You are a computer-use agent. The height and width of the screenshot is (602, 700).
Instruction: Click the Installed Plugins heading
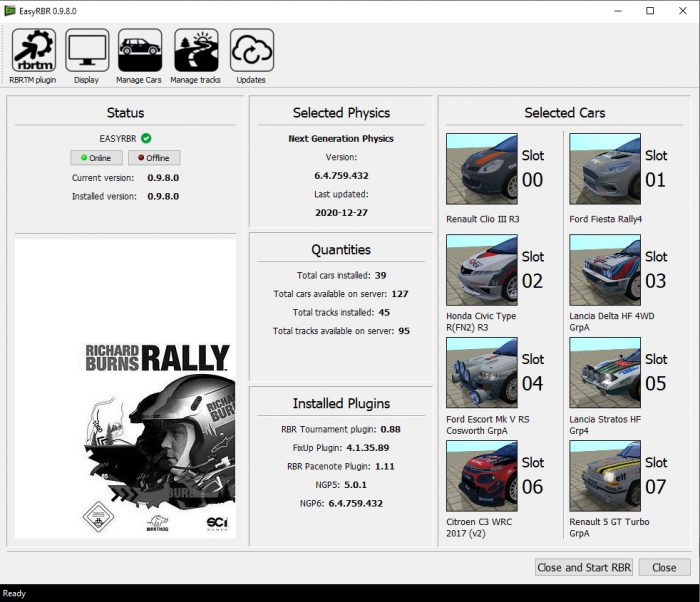[x=341, y=404]
